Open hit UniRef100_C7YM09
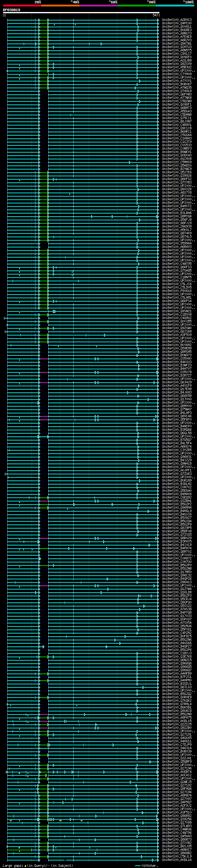The height and width of the screenshot is (868, 197). (x=176, y=74)
